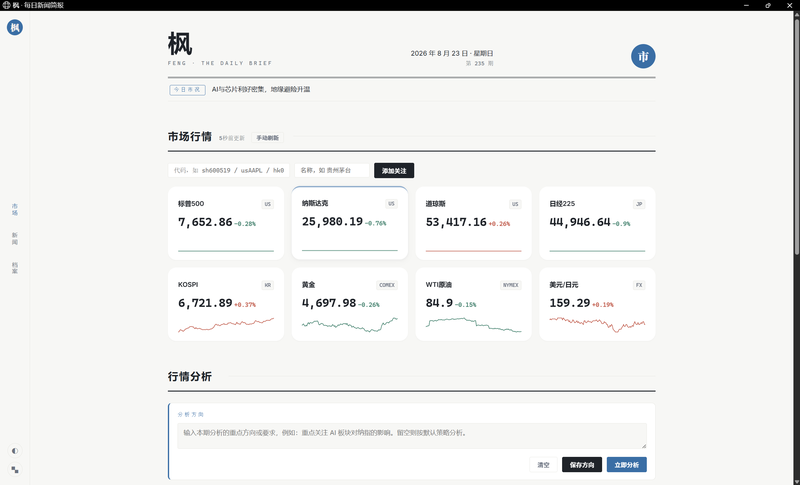The width and height of the screenshot is (800, 485).
Task: Click the KOSPI sparkline chart
Action: click(226, 325)
